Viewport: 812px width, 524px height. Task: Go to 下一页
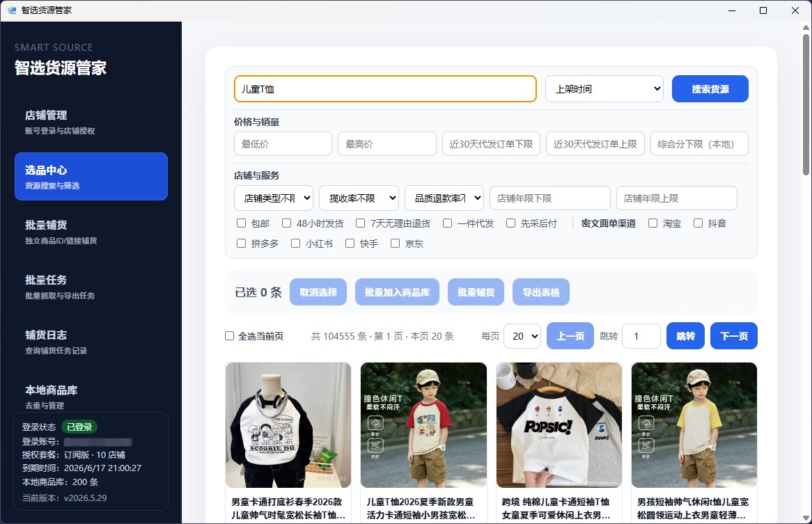pyautogui.click(x=734, y=336)
